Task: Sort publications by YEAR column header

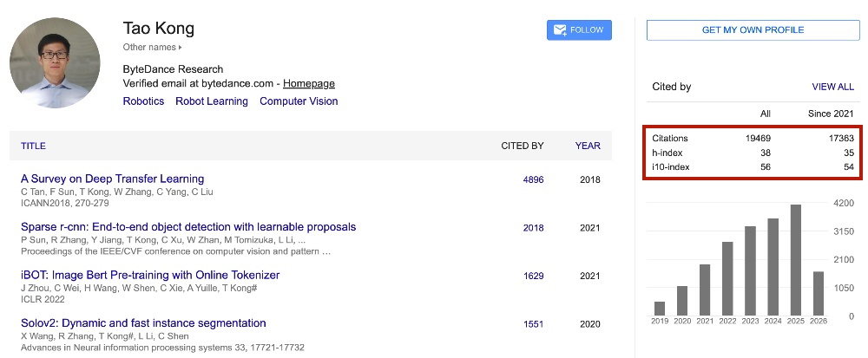Action: click(x=588, y=146)
